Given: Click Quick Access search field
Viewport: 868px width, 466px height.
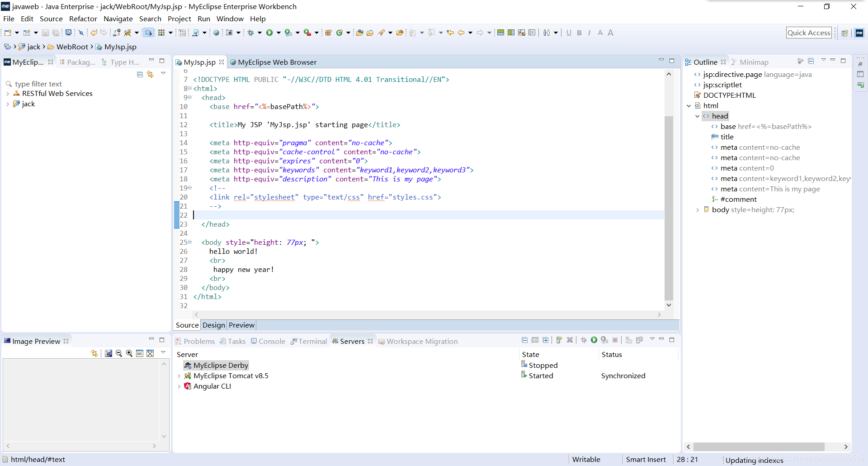Looking at the screenshot, I should [x=809, y=33].
